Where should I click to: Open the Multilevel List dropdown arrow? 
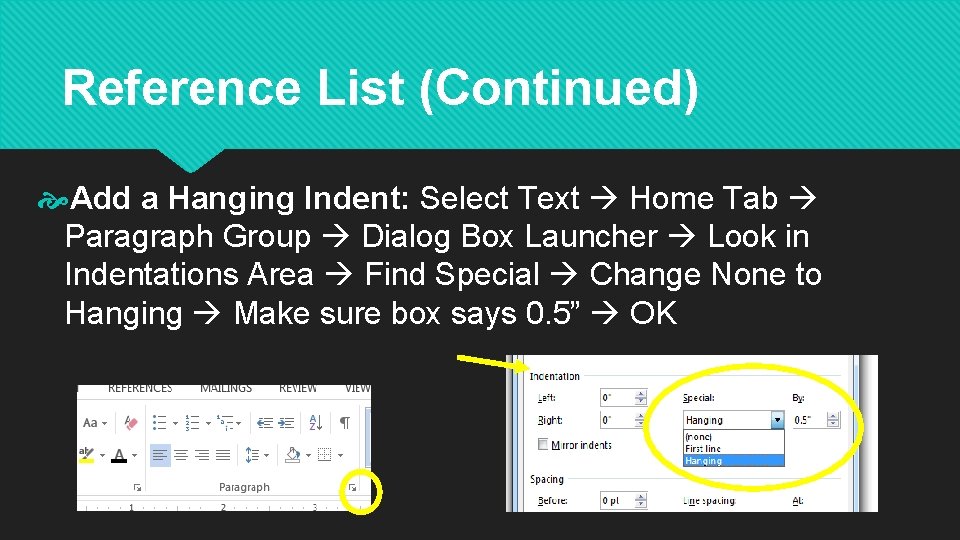click(x=239, y=423)
